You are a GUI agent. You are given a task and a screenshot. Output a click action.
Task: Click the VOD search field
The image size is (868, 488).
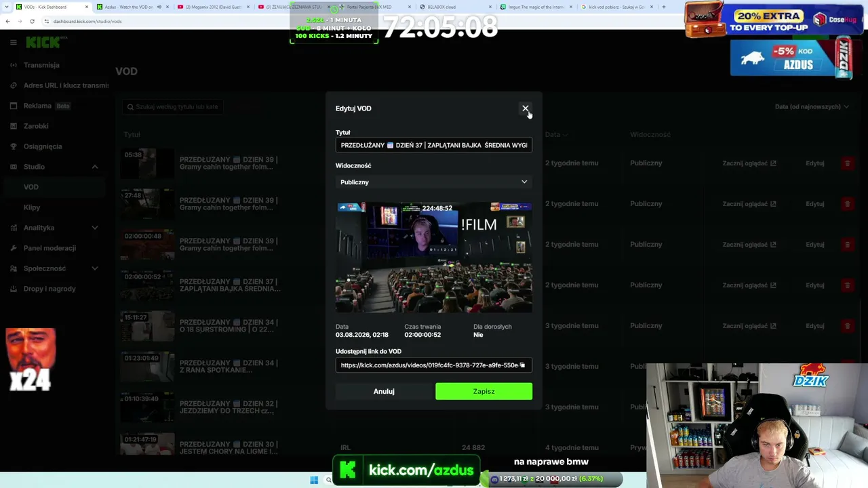click(173, 106)
